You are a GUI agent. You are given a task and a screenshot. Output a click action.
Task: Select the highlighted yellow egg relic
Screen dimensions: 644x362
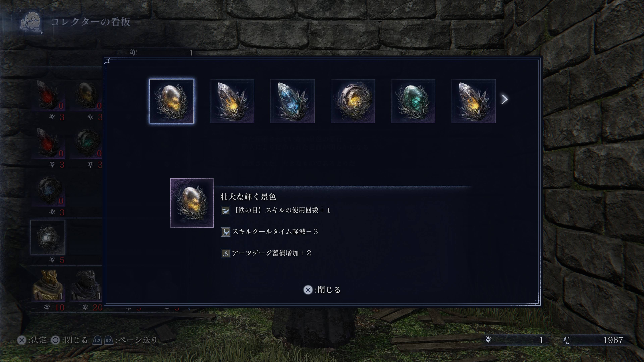tap(172, 101)
